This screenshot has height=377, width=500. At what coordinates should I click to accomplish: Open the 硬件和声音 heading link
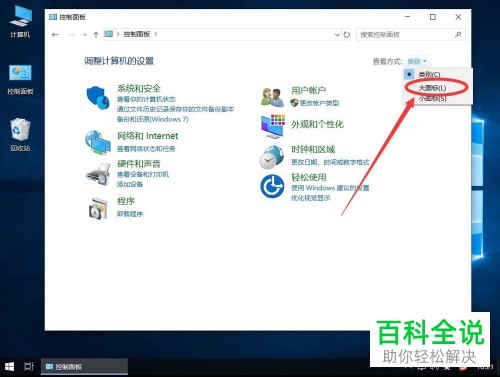[139, 164]
